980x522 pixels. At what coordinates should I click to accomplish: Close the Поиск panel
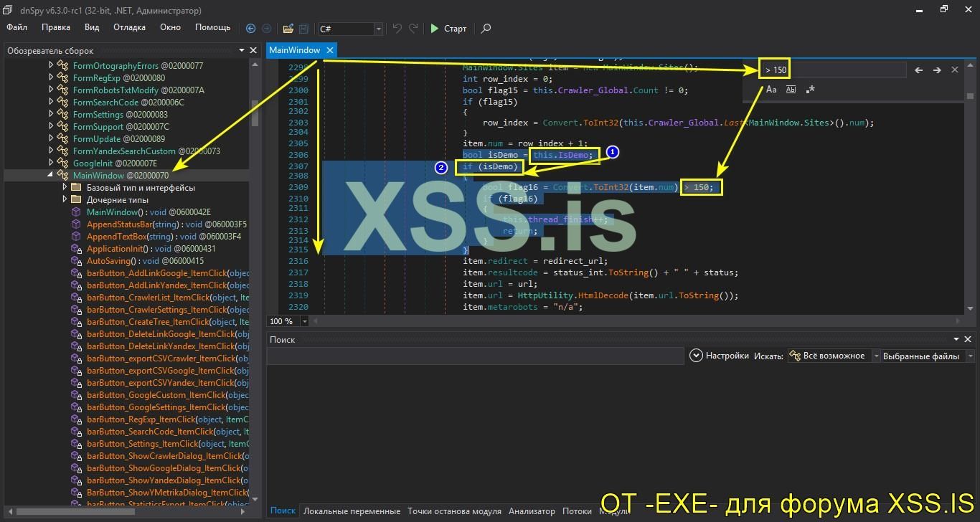pyautogui.click(x=969, y=339)
